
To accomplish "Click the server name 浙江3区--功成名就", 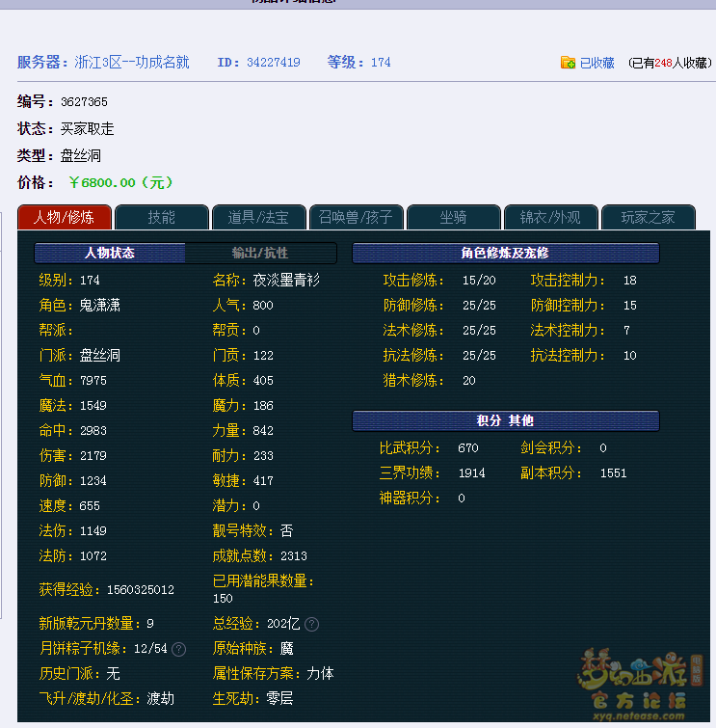I will (x=131, y=62).
